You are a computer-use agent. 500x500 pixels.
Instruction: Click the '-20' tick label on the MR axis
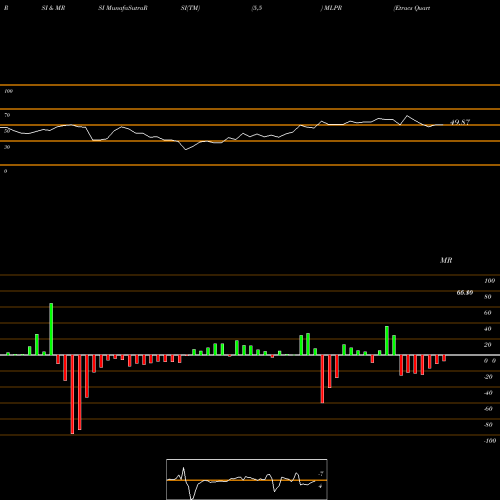[x=488, y=377]
